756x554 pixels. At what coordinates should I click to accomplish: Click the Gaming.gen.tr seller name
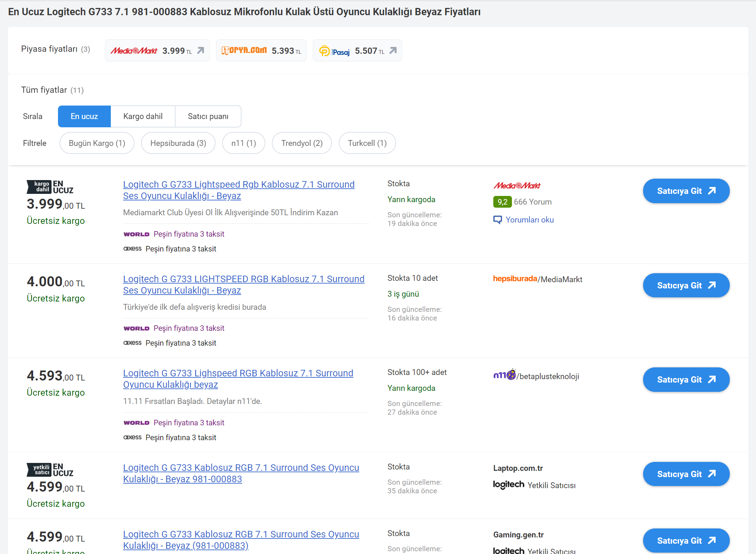coord(518,535)
